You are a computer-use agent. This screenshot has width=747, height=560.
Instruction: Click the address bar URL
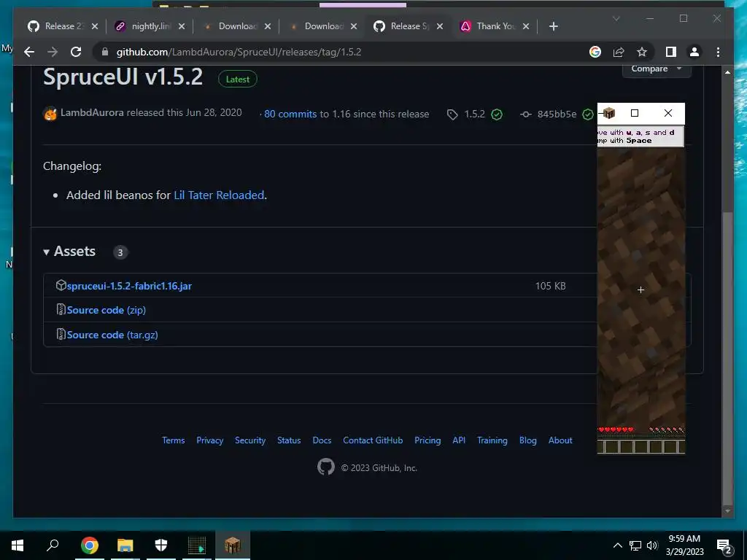pos(239,52)
